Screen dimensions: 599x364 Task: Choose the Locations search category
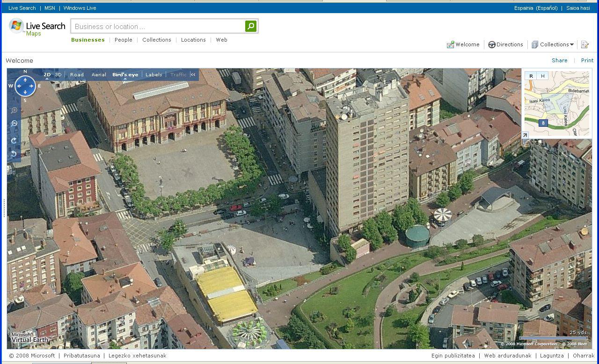pyautogui.click(x=193, y=40)
